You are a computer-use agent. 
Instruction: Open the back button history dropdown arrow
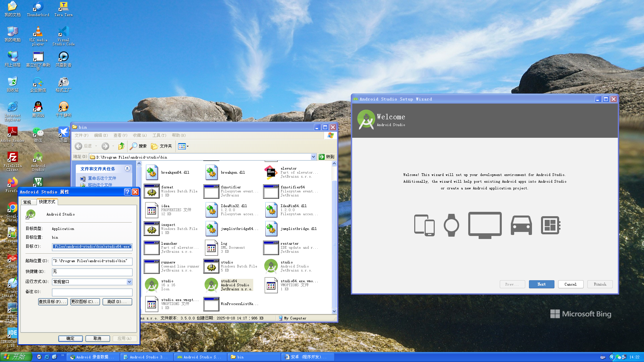[96, 146]
